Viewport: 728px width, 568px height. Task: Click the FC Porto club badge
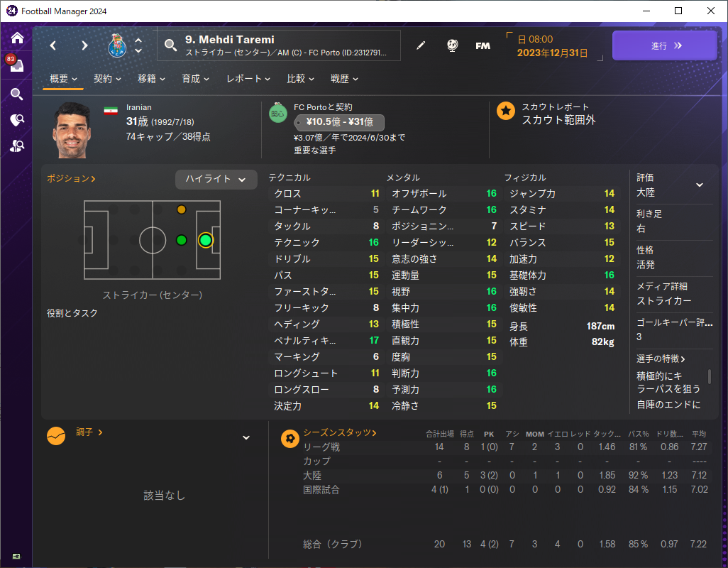(117, 45)
